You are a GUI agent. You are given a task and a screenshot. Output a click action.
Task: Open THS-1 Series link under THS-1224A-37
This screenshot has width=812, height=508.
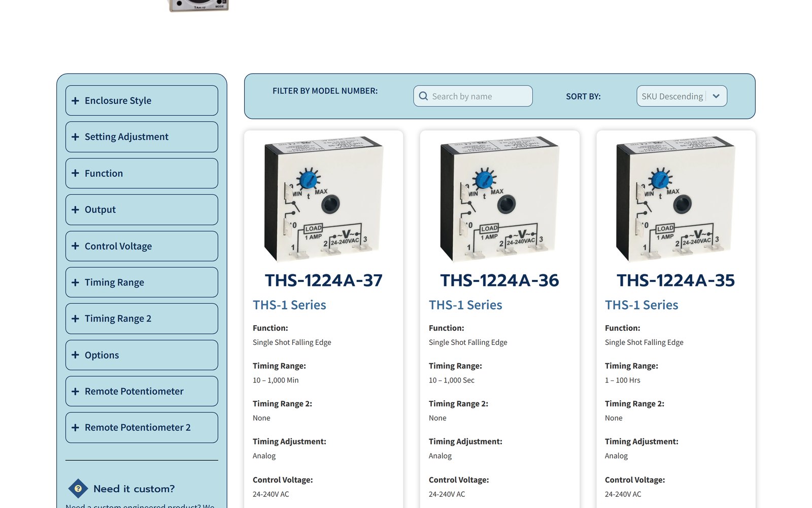pyautogui.click(x=289, y=305)
